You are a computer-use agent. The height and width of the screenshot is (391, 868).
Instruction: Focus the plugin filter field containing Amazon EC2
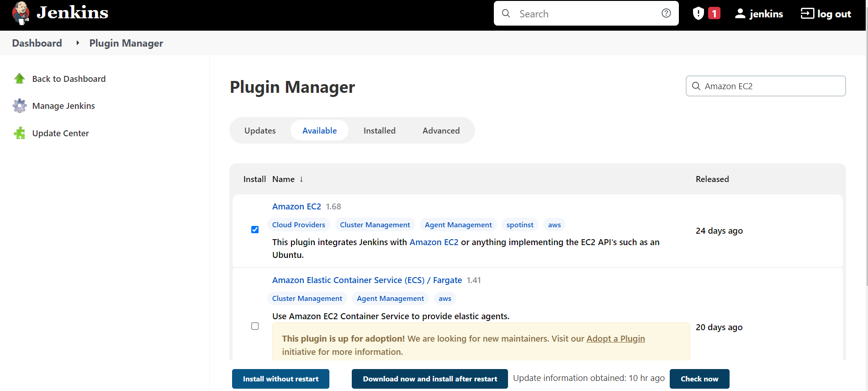[766, 86]
